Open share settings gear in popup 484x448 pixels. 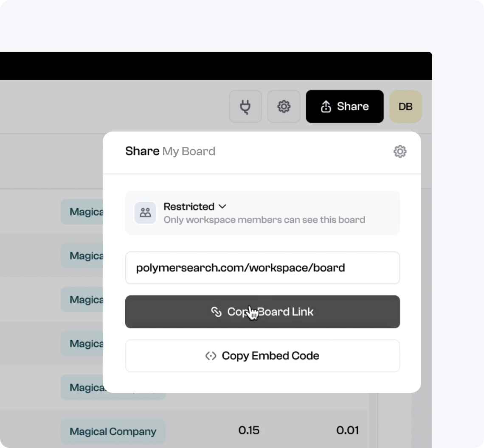click(x=400, y=151)
